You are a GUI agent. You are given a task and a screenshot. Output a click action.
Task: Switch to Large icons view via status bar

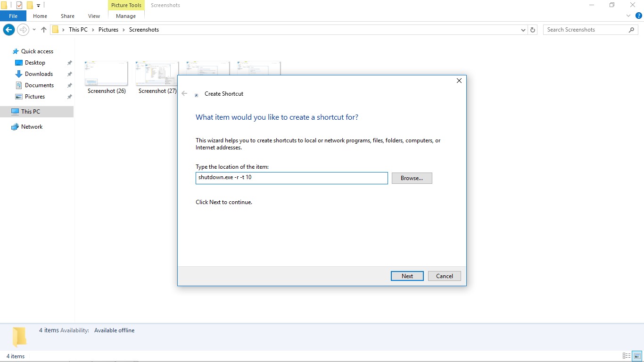(x=636, y=356)
